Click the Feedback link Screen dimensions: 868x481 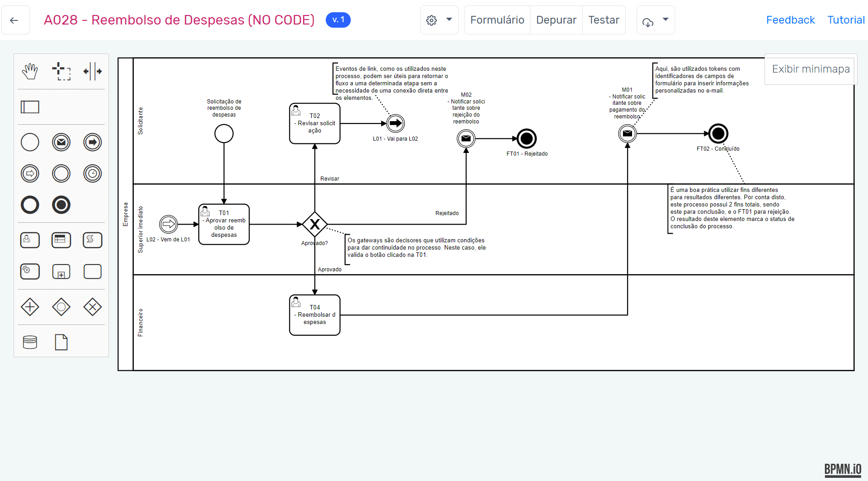(x=790, y=20)
